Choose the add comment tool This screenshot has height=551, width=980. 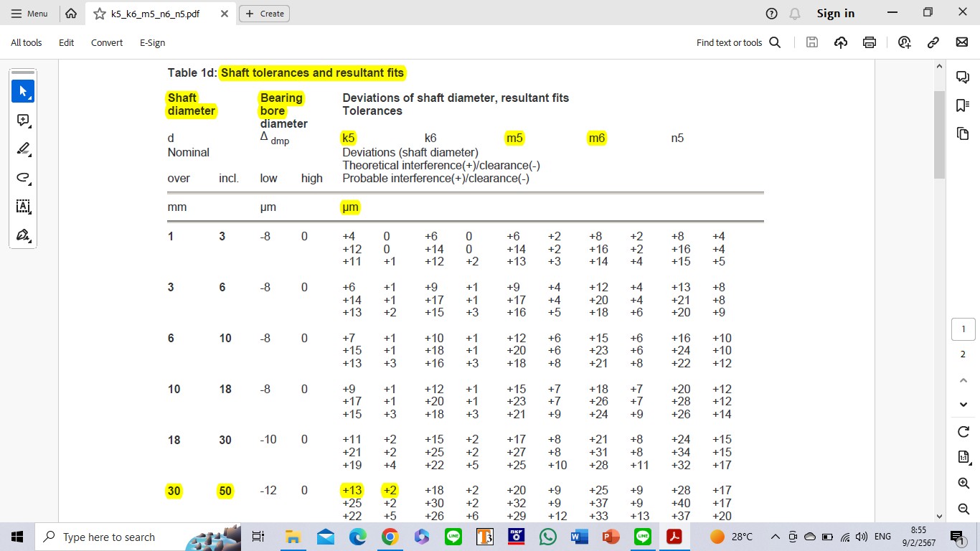point(23,121)
